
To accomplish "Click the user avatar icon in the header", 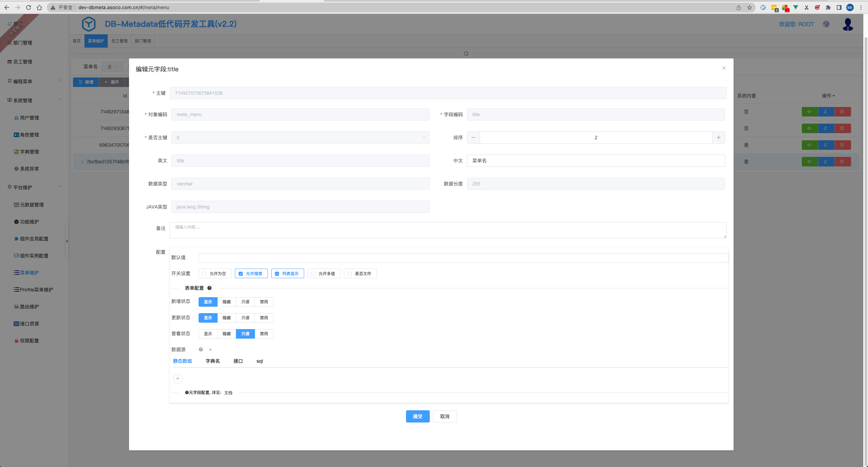I will pos(847,24).
